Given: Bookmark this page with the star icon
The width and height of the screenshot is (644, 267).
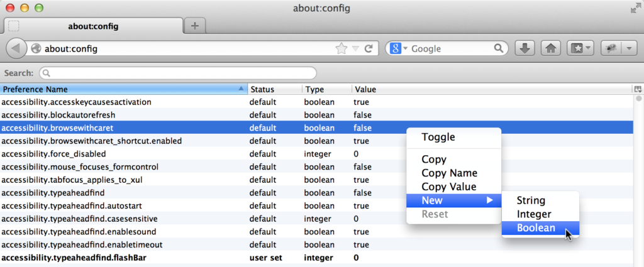Looking at the screenshot, I should click(x=341, y=49).
